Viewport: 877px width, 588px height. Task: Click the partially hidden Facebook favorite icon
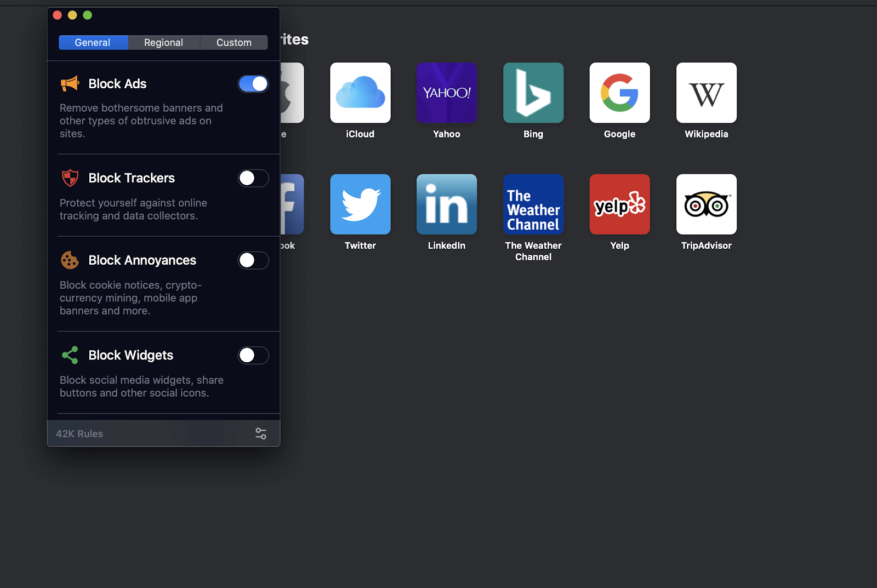[292, 204]
